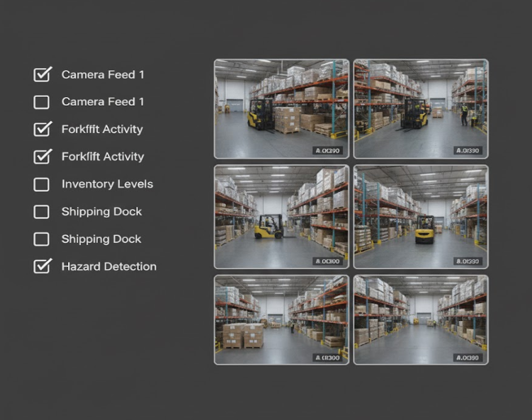Click timestamp badge on the empty aisle feed
Image resolution: width=532 pixels, height=420 pixels.
click(468, 358)
